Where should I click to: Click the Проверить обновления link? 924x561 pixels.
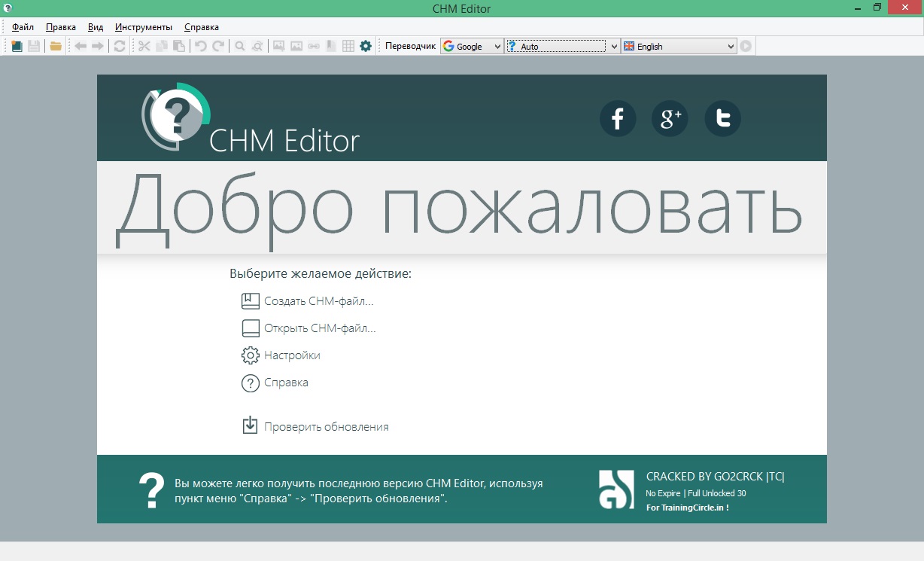[315, 426]
